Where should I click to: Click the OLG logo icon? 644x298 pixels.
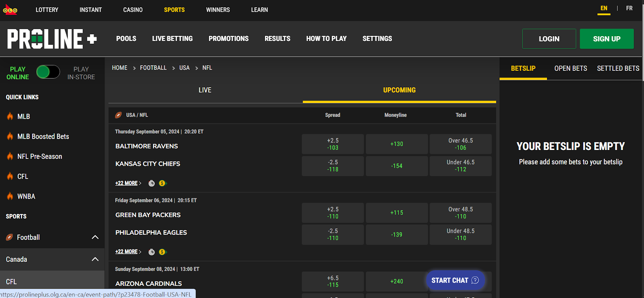[x=10, y=10]
